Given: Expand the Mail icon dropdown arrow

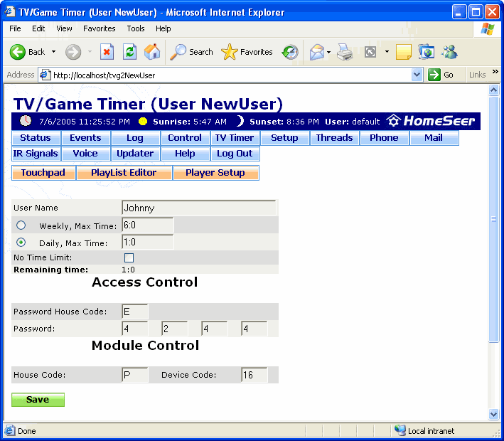Looking at the screenshot, I should (x=328, y=52).
